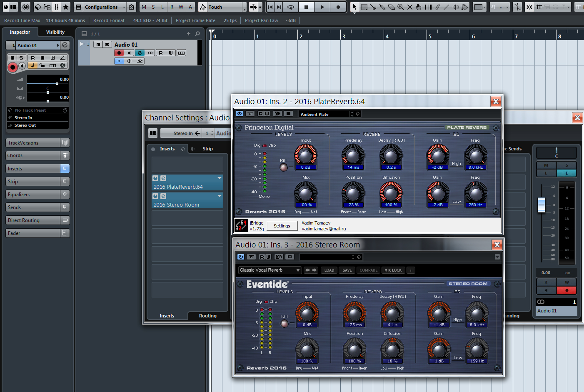This screenshot has height=392, width=584.
Task: Toggle Record Enable on Audio 01 track
Action: tap(119, 53)
